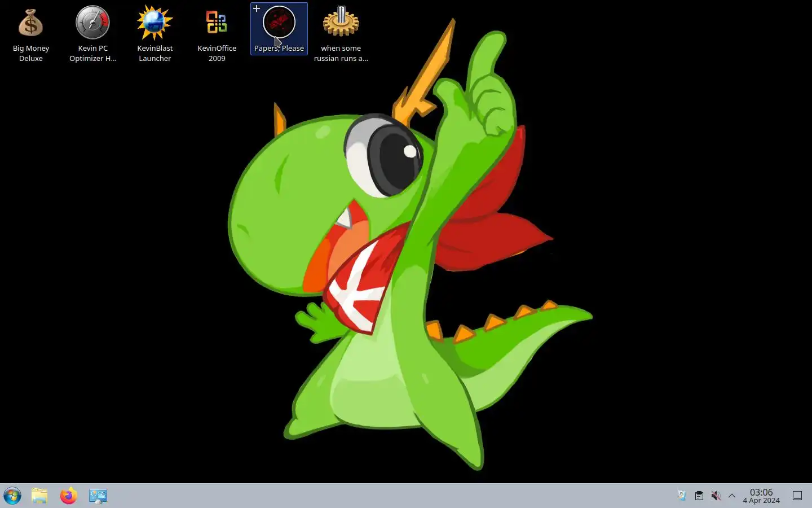Image resolution: width=812 pixels, height=508 pixels.
Task: Launch Firefox from the taskbar
Action: 69,496
